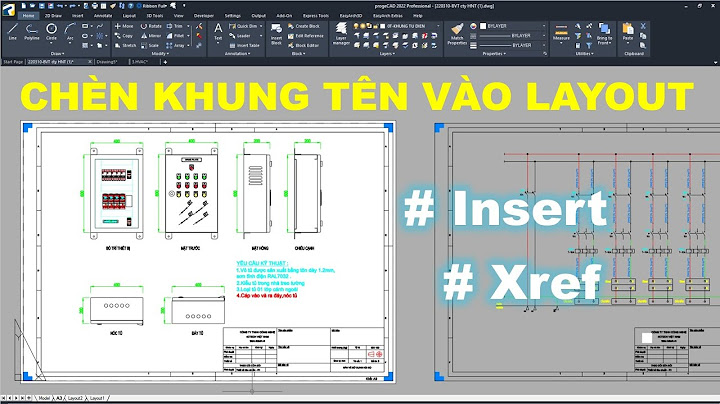Expand the Utilities panel
720x404 pixels.
coord(584,54)
